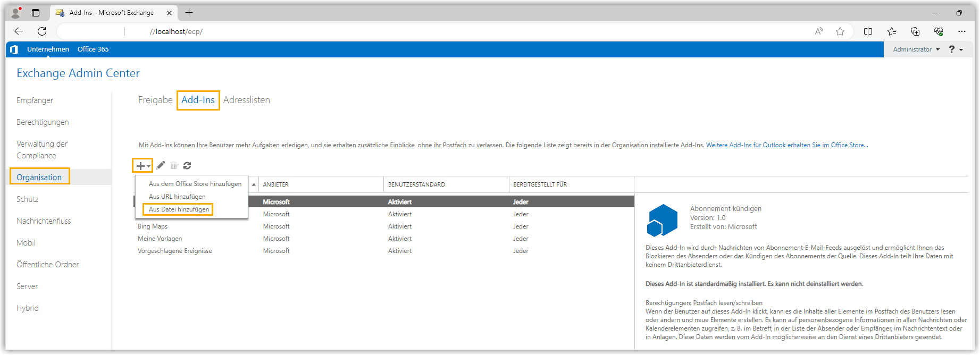
Task: Select the Vorgeschlagene Ereignisse row
Action: 384,251
